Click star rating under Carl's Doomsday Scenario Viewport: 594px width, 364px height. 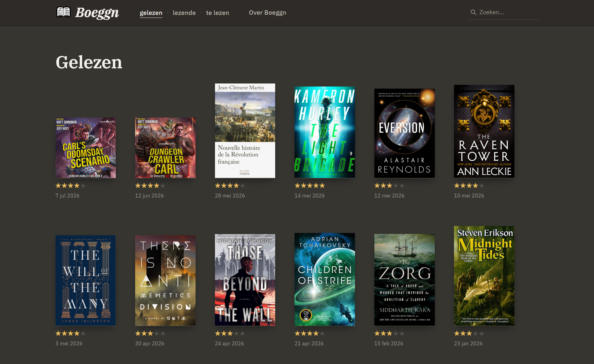tap(70, 185)
